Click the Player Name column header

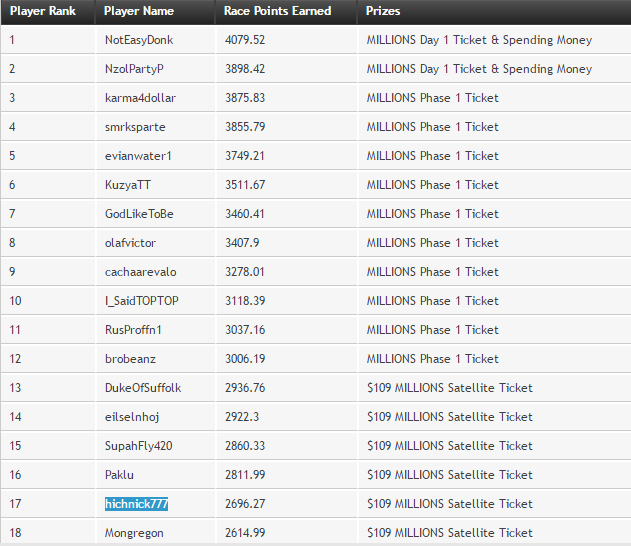click(139, 11)
